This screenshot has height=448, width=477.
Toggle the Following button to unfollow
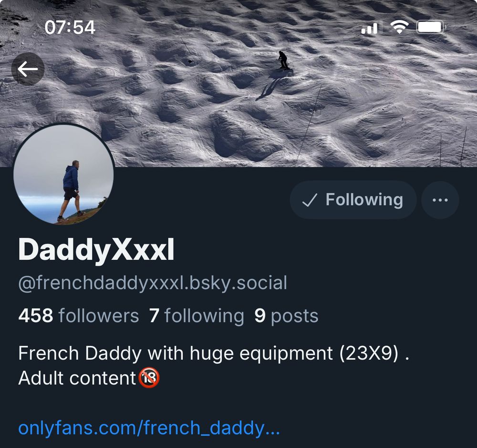[x=353, y=200]
